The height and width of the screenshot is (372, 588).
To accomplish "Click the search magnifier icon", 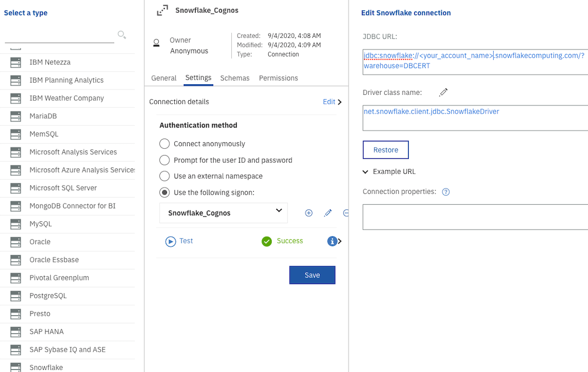I will (x=122, y=35).
